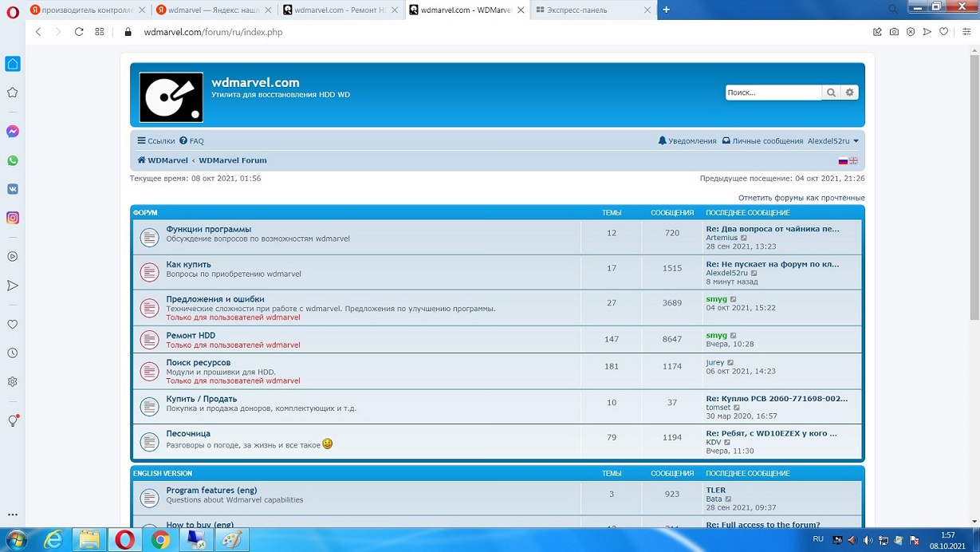Click Отметить форумы как прочтённые
This screenshot has width=980, height=552.
801,198
